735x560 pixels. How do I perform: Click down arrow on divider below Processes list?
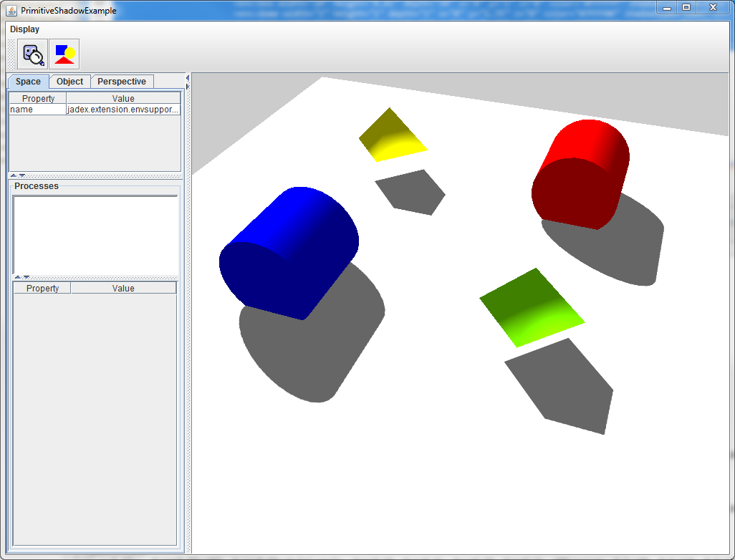[x=27, y=277]
